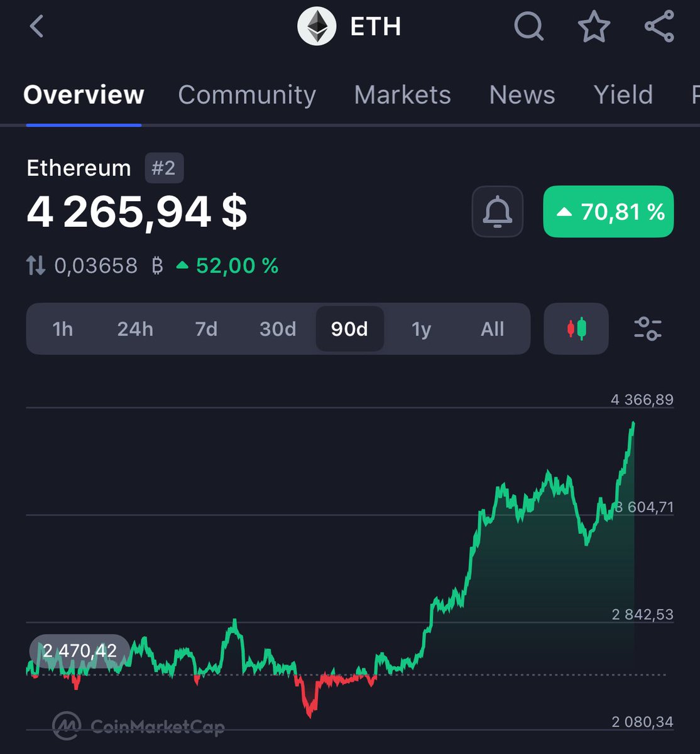Image resolution: width=700 pixels, height=754 pixels.
Task: Swap currency with up-down arrows icon
Action: [x=36, y=266]
